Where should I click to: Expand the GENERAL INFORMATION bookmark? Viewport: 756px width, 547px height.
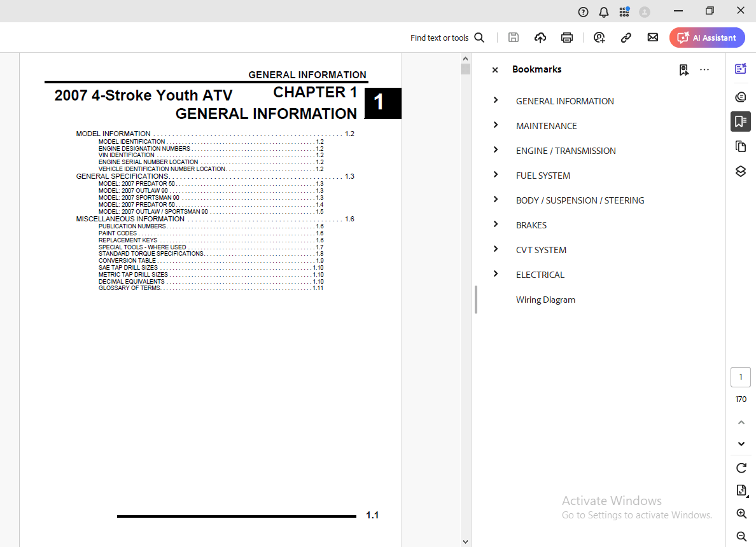click(496, 100)
